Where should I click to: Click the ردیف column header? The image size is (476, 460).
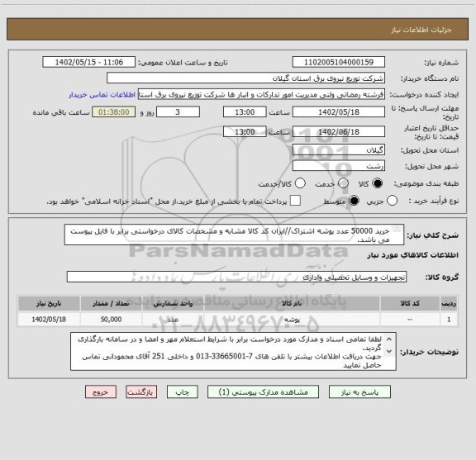(449, 303)
